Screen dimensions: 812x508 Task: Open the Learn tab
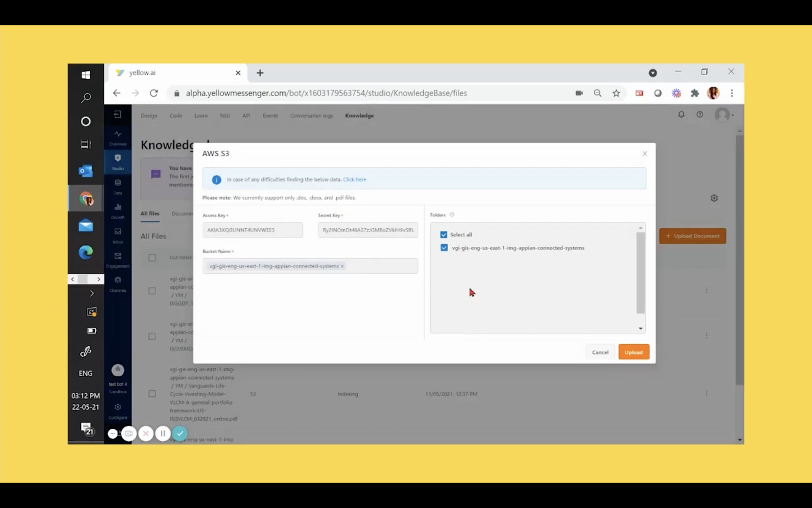[201, 116]
